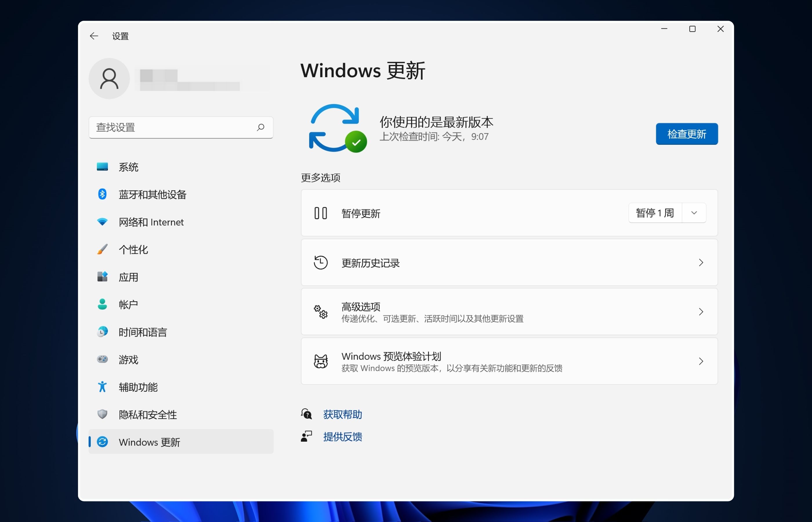Viewport: 812px width, 522px height.
Task: Click the 暂停 1 周 button
Action: [x=655, y=213]
